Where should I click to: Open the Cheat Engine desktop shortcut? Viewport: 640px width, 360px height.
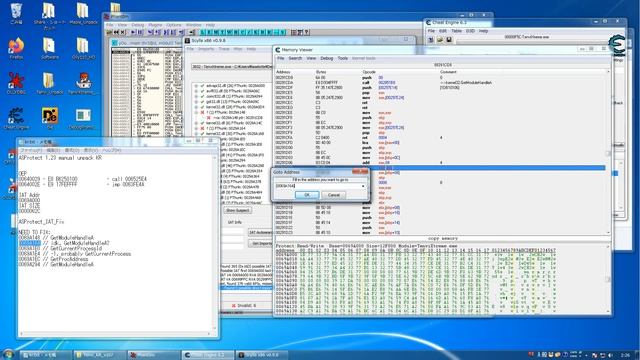16,119
